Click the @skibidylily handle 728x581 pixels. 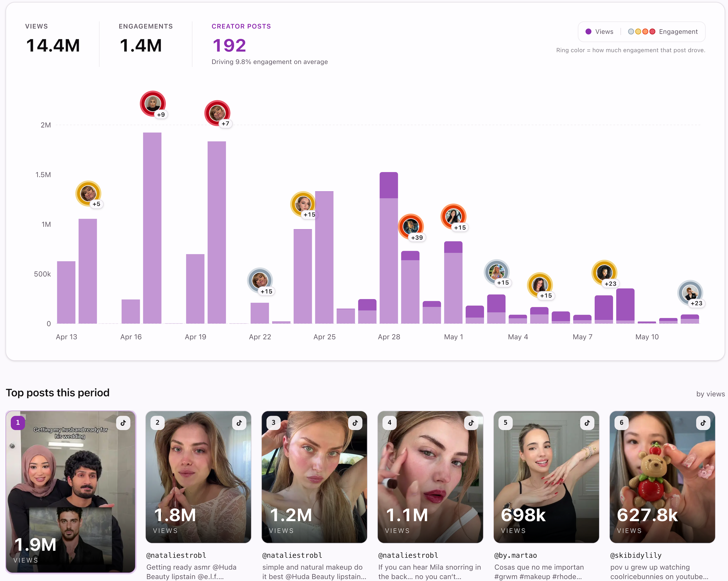point(636,555)
